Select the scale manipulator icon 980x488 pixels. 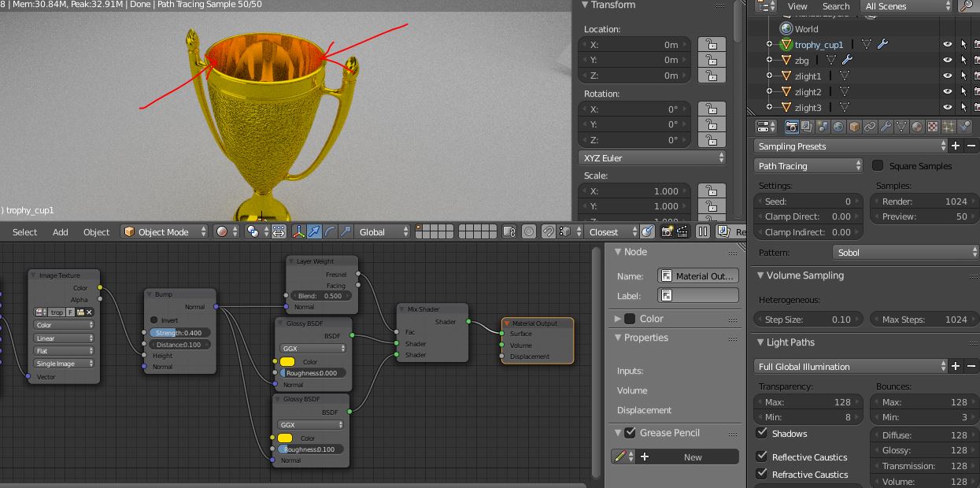[x=345, y=231]
